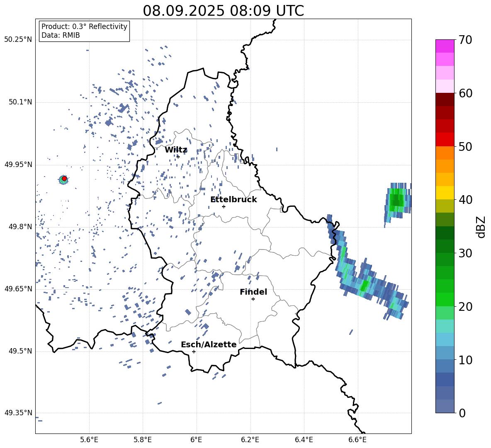The width and height of the screenshot is (491, 448).
Task: Click the 50.25°N latitude label
Action: pos(18,40)
